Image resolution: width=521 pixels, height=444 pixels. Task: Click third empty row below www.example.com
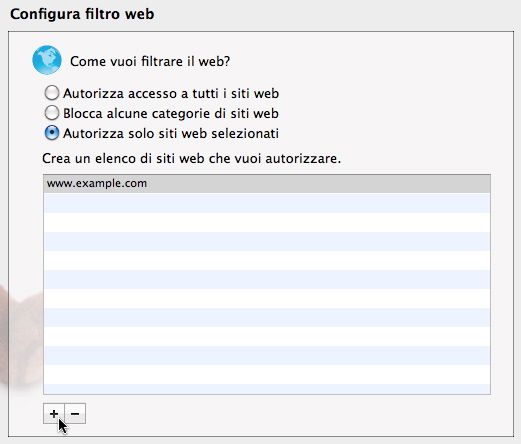[x=267, y=241]
